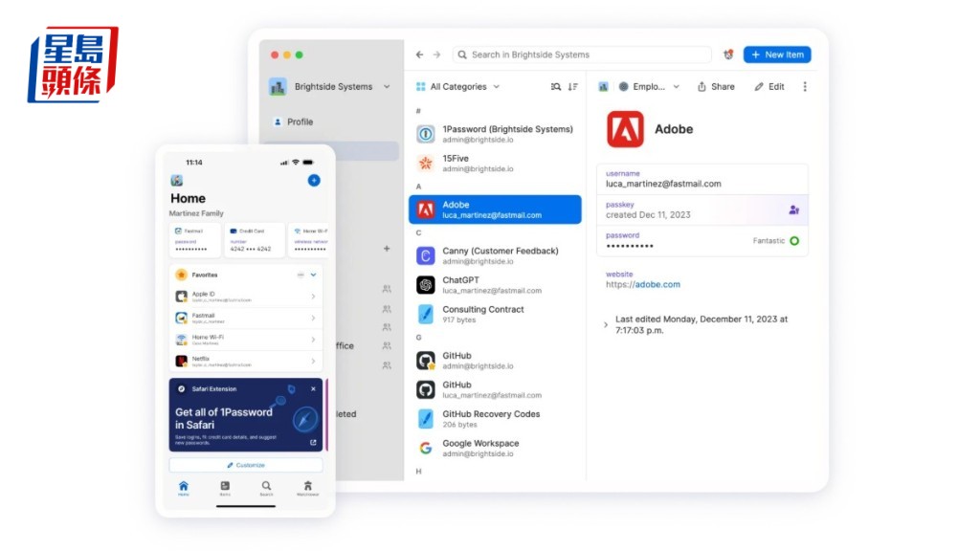This screenshot has width=980, height=551.
Task: Collapse the Favorites section chevron on phone
Action: pos(313,275)
